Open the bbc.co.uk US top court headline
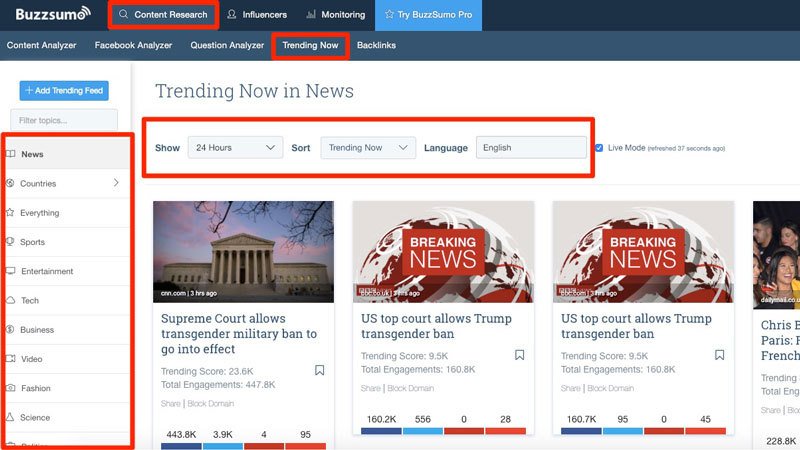 (436, 326)
